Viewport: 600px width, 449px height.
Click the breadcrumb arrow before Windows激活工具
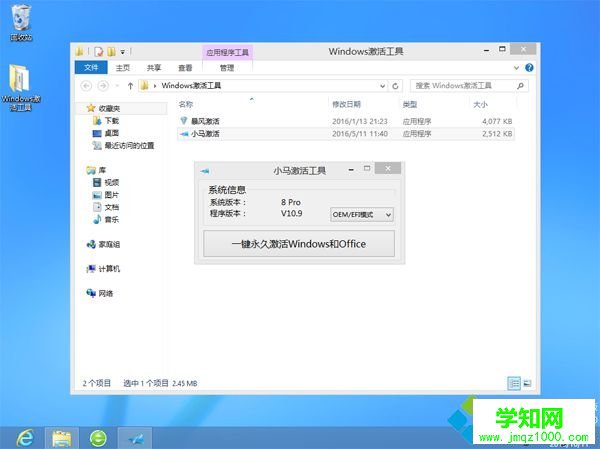point(155,86)
